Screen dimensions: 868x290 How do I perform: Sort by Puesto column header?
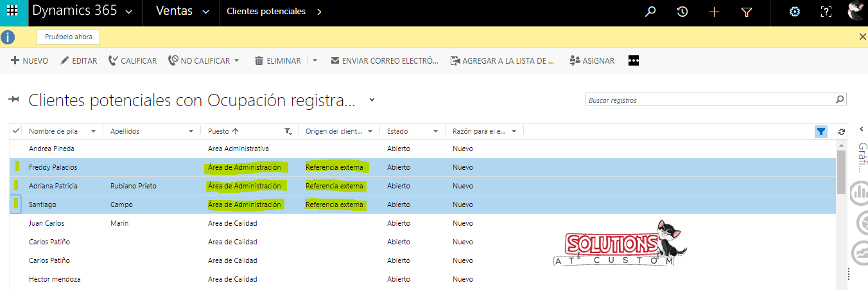(223, 131)
